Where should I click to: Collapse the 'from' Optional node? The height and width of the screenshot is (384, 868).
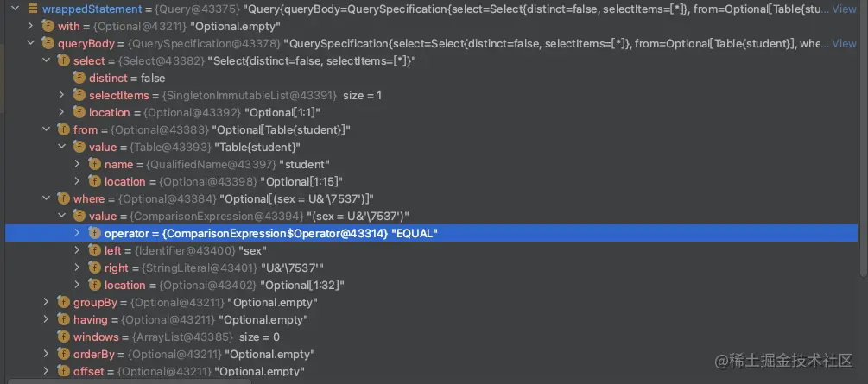click(47, 129)
